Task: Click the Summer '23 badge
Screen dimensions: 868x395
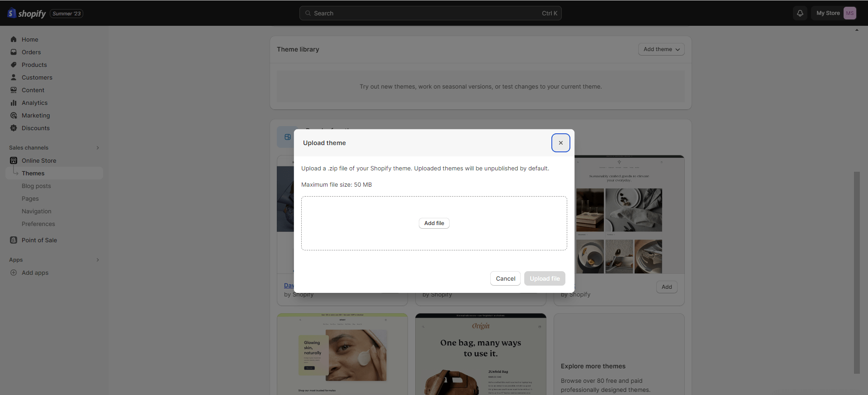Action: [66, 14]
